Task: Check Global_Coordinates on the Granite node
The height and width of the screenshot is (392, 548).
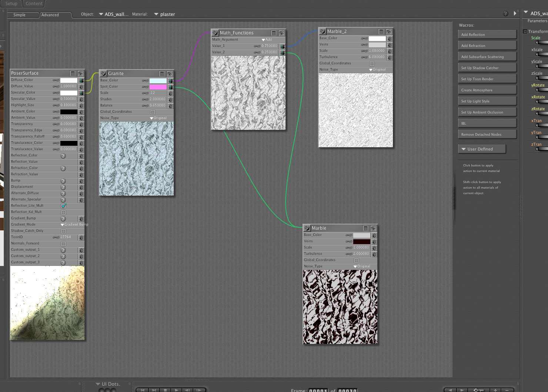Action: pos(153,112)
